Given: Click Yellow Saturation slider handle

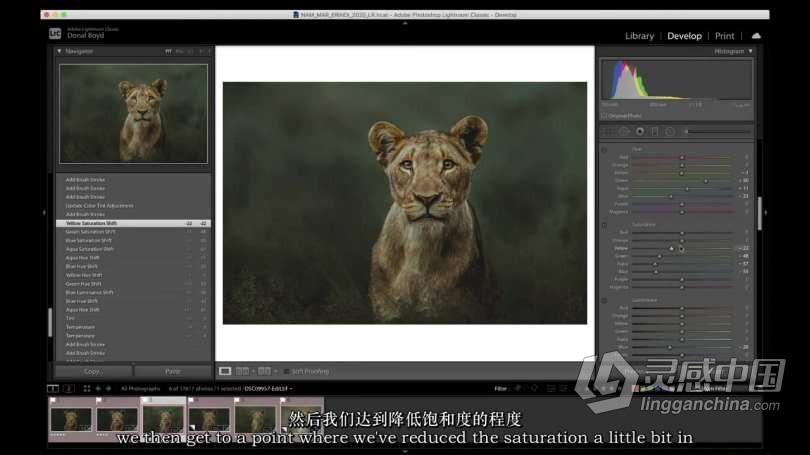Looking at the screenshot, I should pos(672,248).
